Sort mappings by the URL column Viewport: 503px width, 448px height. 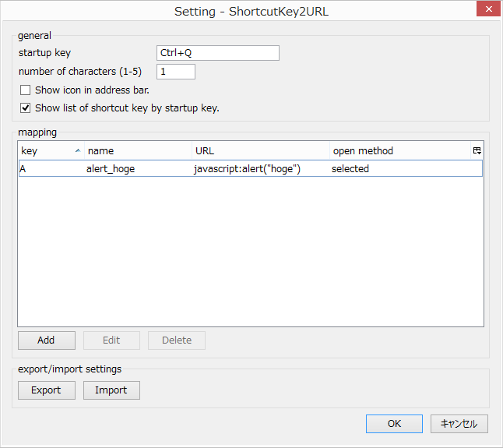tap(260, 151)
